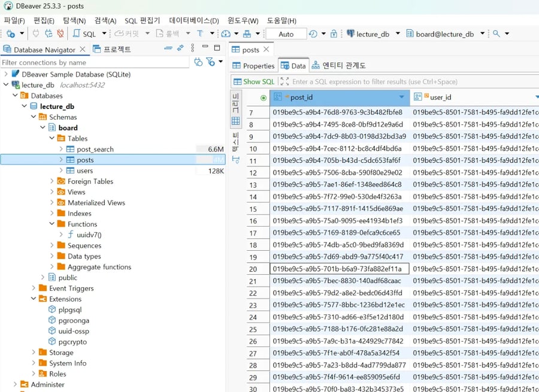Open the connection filter settings icon
Screen dimensions: 539x392
[x=210, y=62]
